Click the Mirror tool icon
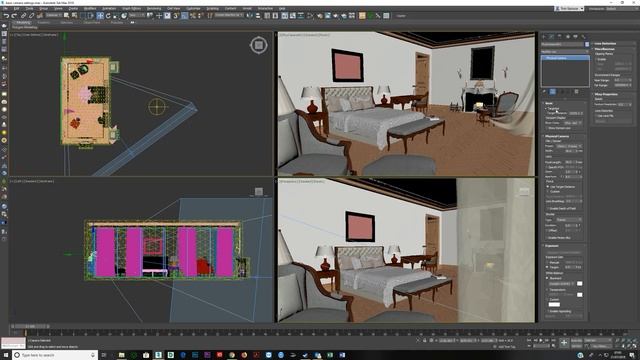Viewport: 640px width, 360px height. click(x=250, y=16)
